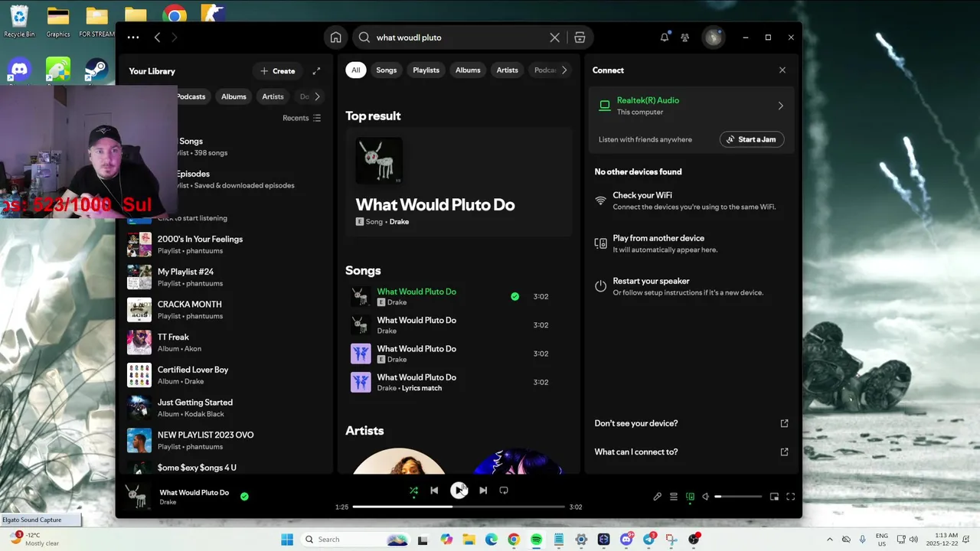This screenshot has height=551, width=980.
Task: Open the TT Freak album
Action: tap(227, 342)
